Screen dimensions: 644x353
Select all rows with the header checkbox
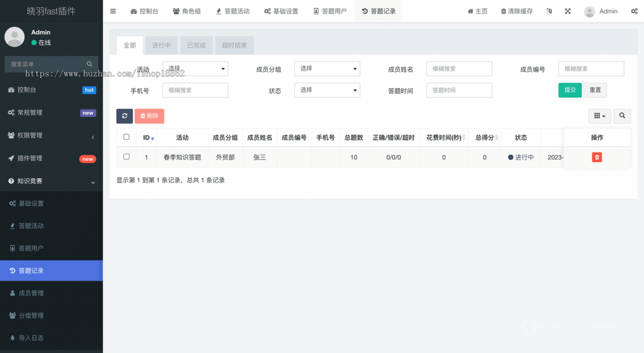click(x=126, y=137)
